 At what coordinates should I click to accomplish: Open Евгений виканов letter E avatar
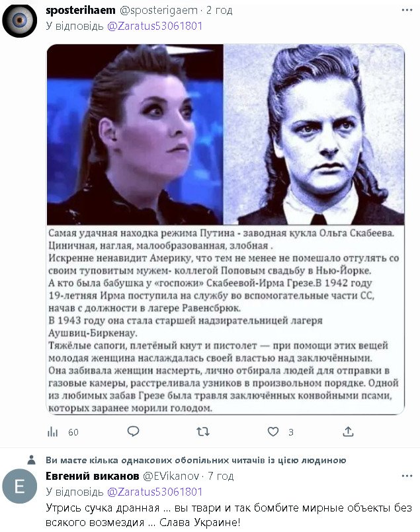tap(19, 486)
